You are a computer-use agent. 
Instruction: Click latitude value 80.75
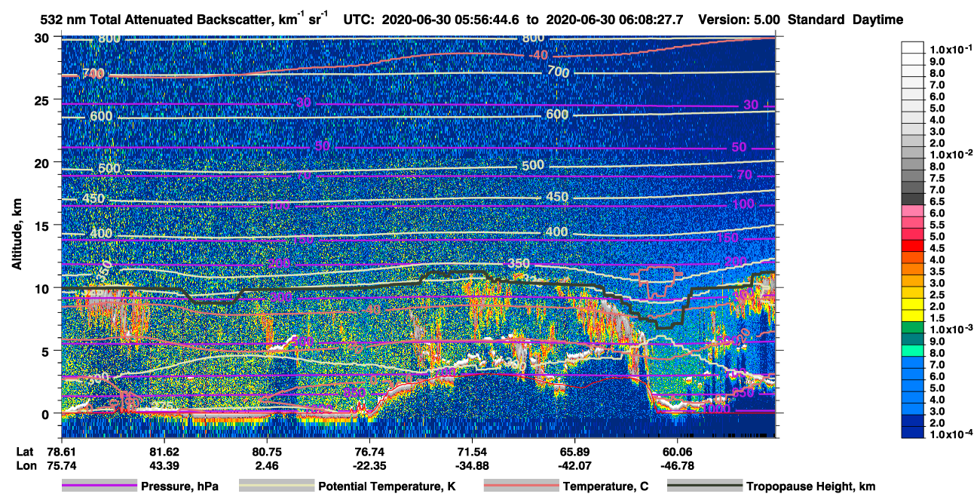click(266, 451)
